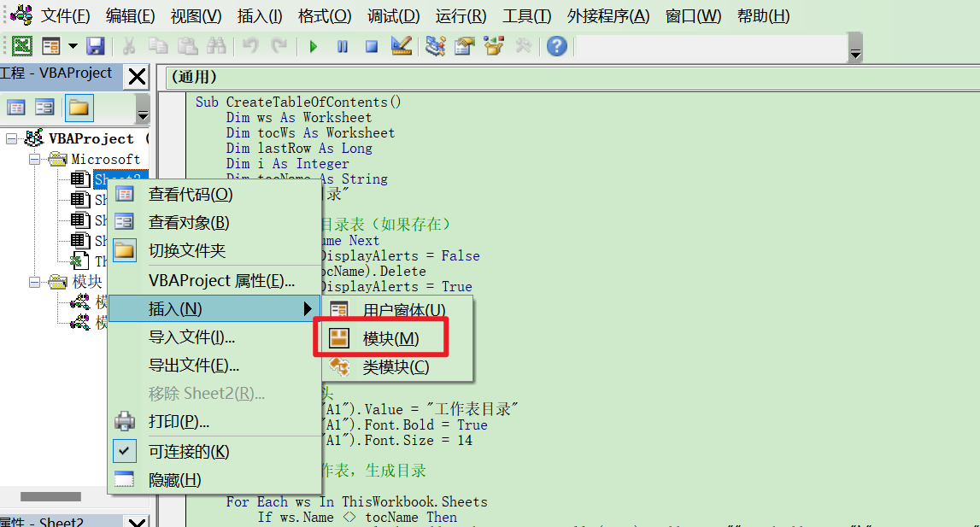Click the project panel horizontal scrollbar thumb
This screenshot has height=527, width=980.
(x=50, y=496)
